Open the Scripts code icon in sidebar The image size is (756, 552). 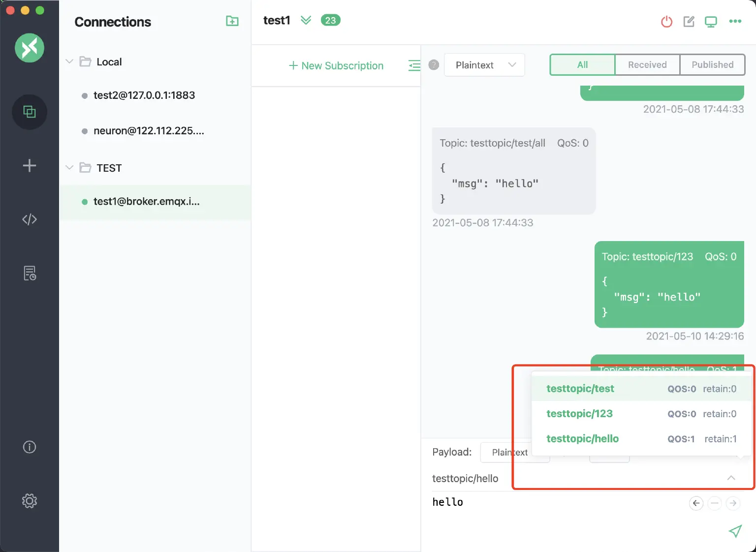[x=30, y=219]
